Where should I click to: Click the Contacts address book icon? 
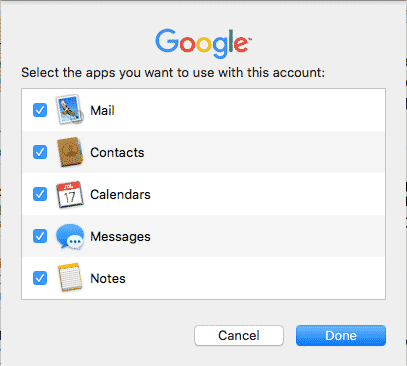pos(70,152)
